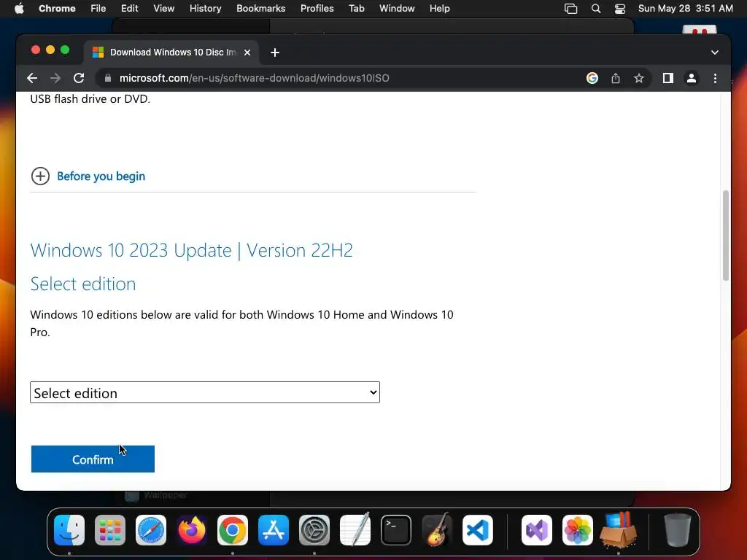Click the address bar URL
747x560 pixels.
pyautogui.click(x=255, y=78)
